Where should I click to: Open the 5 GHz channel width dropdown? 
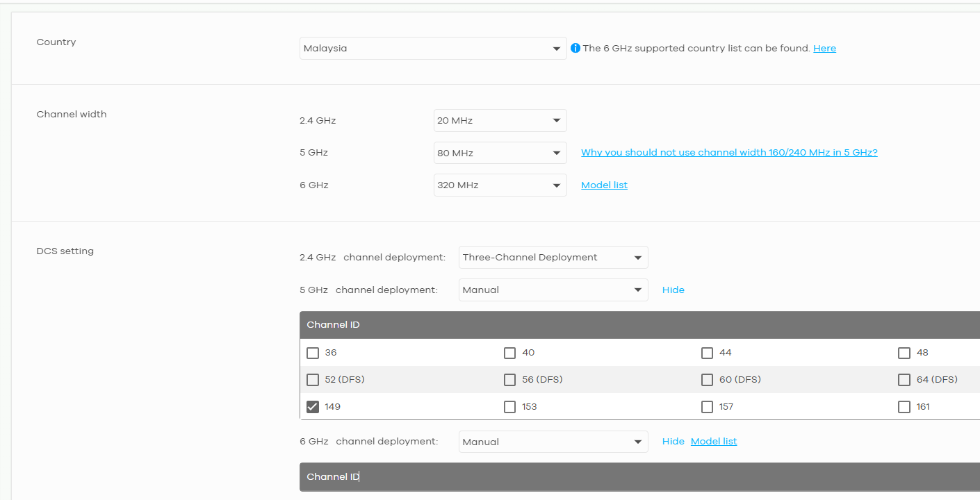[x=500, y=153]
